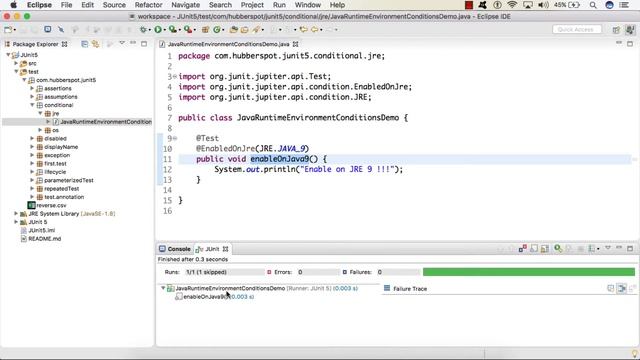This screenshot has width=640, height=360.
Task: Click the Search flashlight toolbar icon
Action: [256, 29]
